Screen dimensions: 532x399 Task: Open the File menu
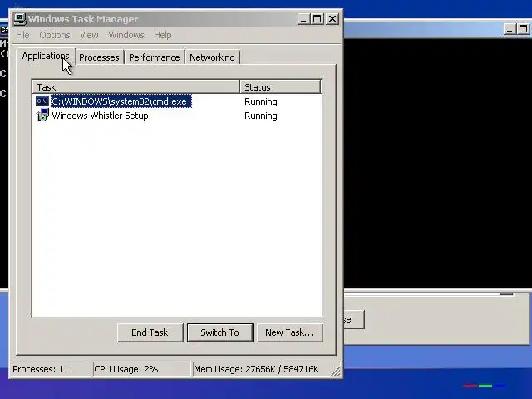coord(22,35)
